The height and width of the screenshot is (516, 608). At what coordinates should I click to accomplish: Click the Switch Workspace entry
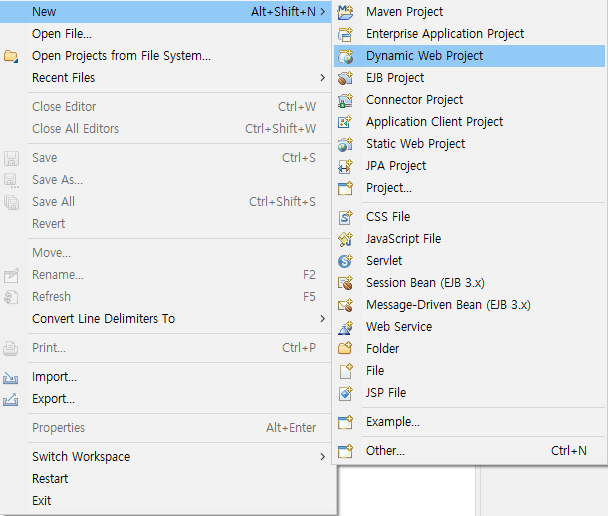166,457
